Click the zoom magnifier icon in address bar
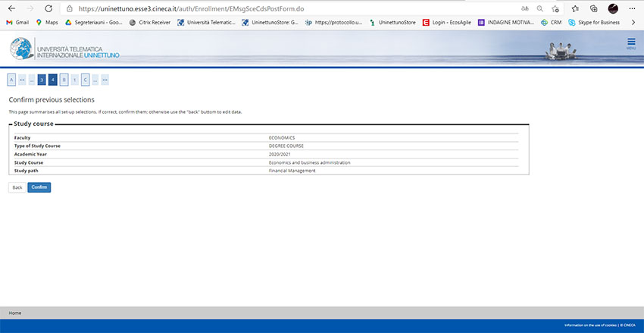The image size is (644, 333). click(x=540, y=8)
